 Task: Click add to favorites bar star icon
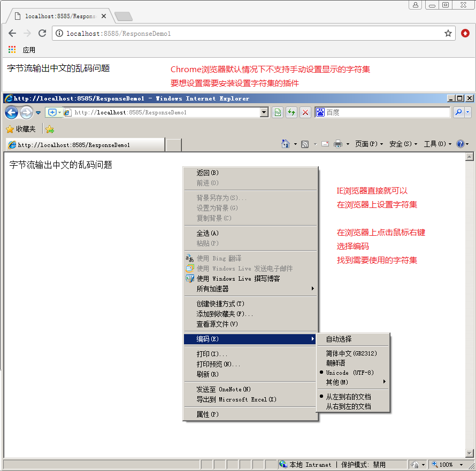coord(50,129)
